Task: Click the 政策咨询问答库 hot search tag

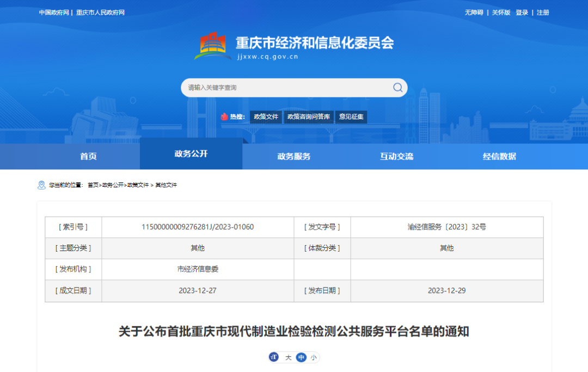Action: [x=309, y=117]
